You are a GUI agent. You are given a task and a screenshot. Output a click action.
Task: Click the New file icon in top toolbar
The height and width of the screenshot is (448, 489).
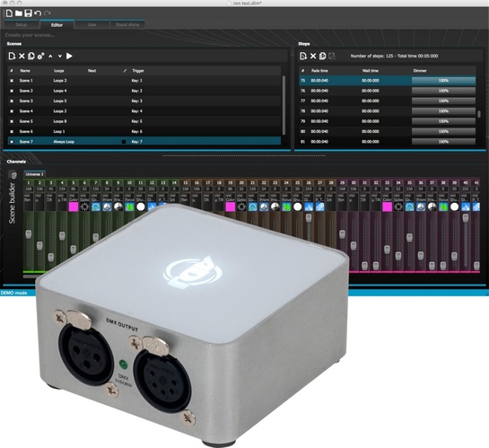(9, 13)
